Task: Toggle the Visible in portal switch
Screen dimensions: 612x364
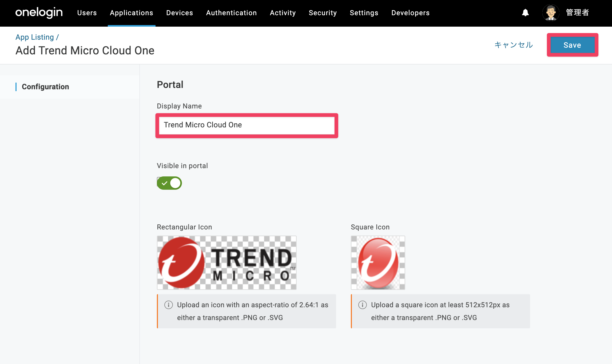Action: tap(169, 183)
